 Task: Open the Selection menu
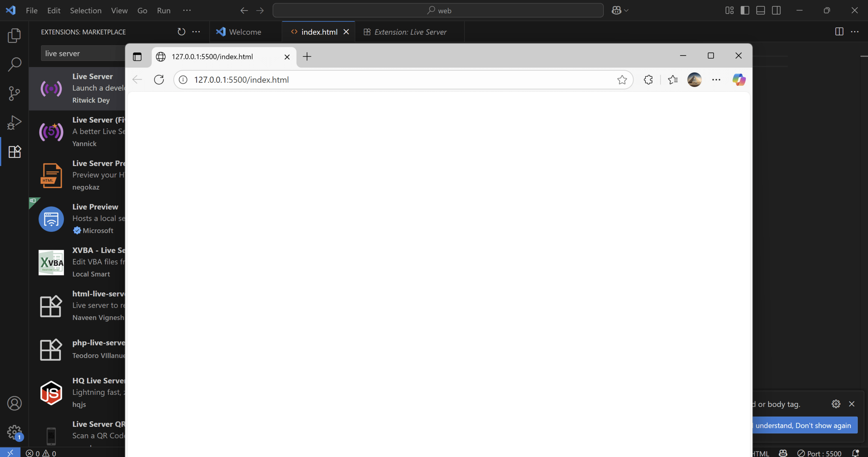coord(86,10)
